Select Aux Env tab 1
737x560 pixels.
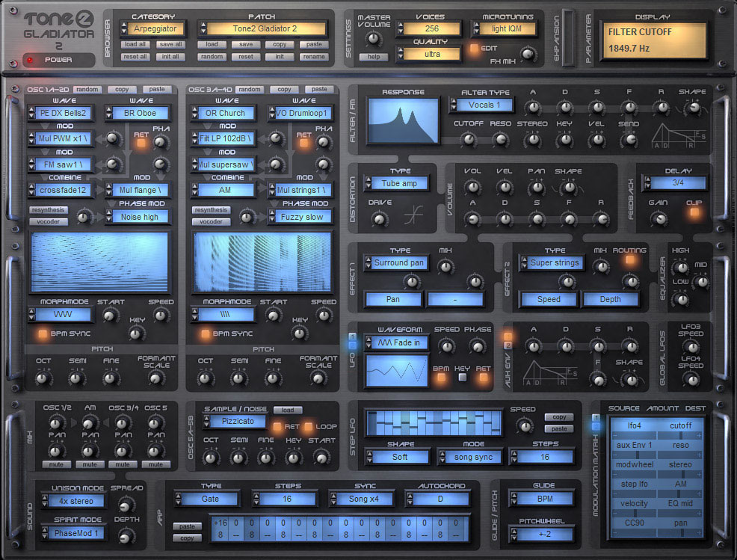pyautogui.click(x=508, y=336)
